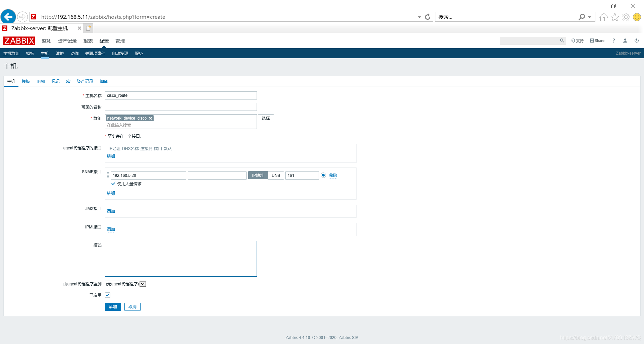
Task: Go to 自动发现 submenu
Action: pyautogui.click(x=120, y=54)
